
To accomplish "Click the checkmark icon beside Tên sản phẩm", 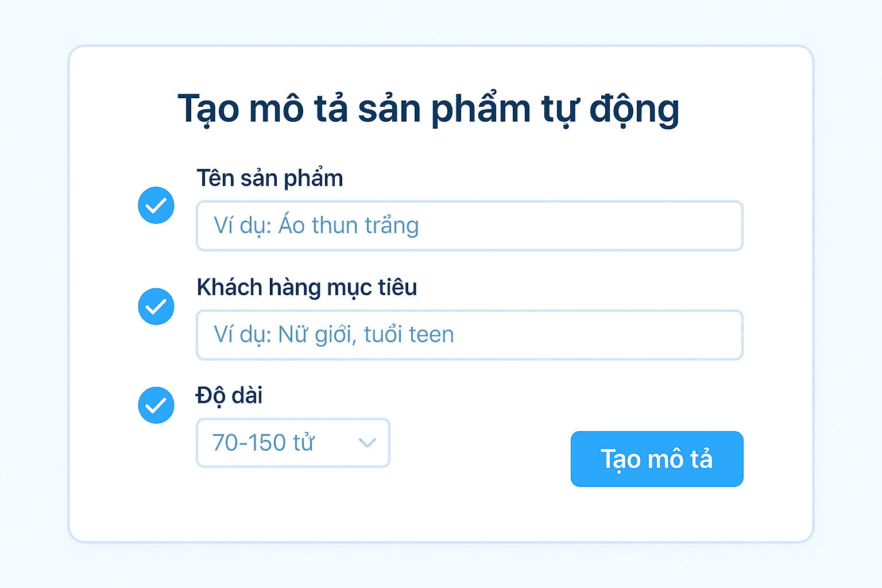I will point(156,206).
